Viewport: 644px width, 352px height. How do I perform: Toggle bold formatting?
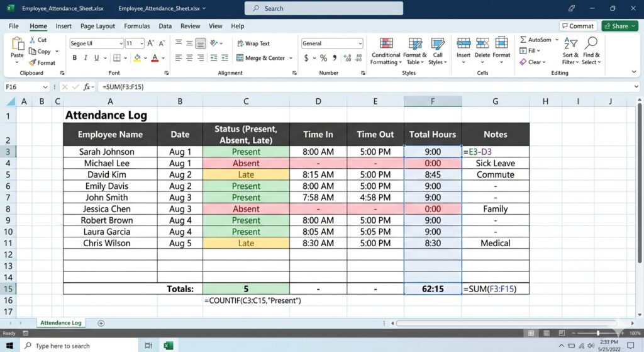pos(74,58)
